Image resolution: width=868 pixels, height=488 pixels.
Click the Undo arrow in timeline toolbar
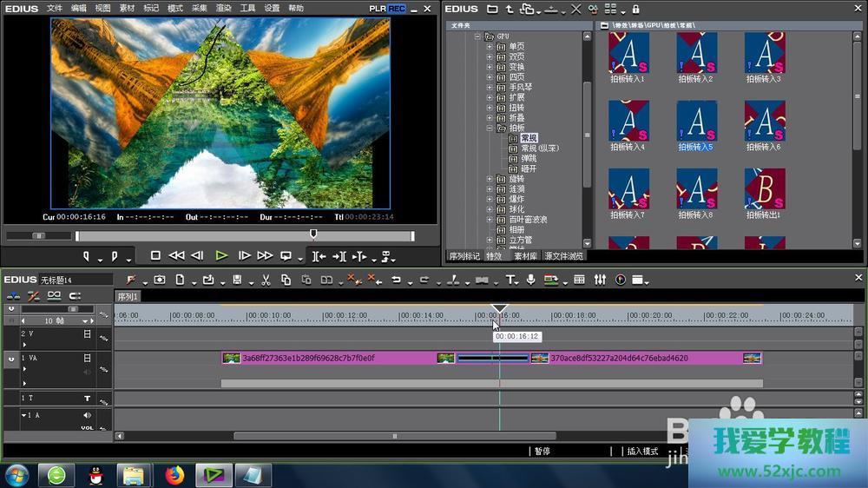pyautogui.click(x=396, y=280)
